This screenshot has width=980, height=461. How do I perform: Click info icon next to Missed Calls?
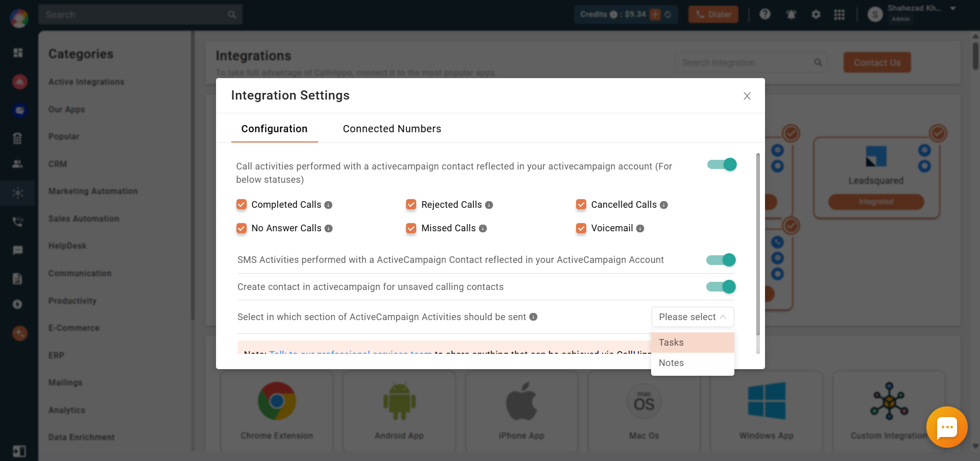click(483, 228)
